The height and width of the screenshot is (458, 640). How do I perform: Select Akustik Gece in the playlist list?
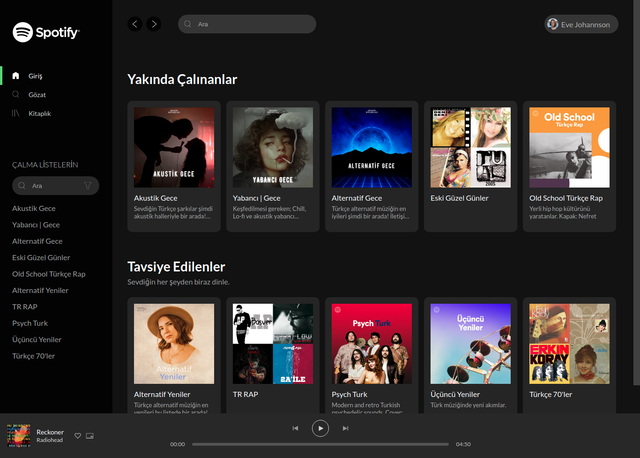point(34,208)
